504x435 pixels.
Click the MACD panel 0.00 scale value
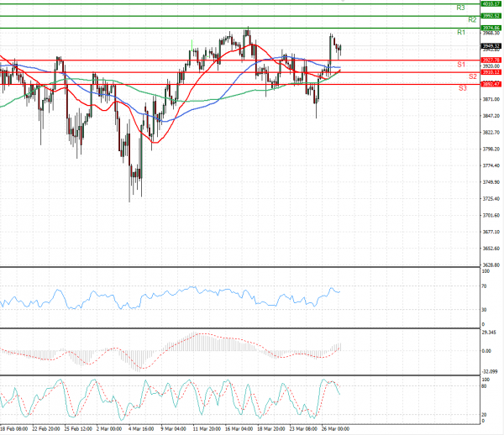click(486, 351)
